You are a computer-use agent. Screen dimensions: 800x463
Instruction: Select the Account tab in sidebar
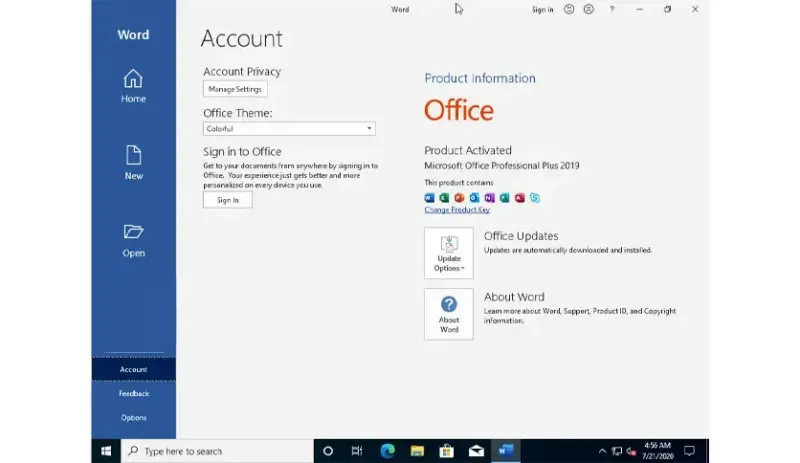point(134,369)
